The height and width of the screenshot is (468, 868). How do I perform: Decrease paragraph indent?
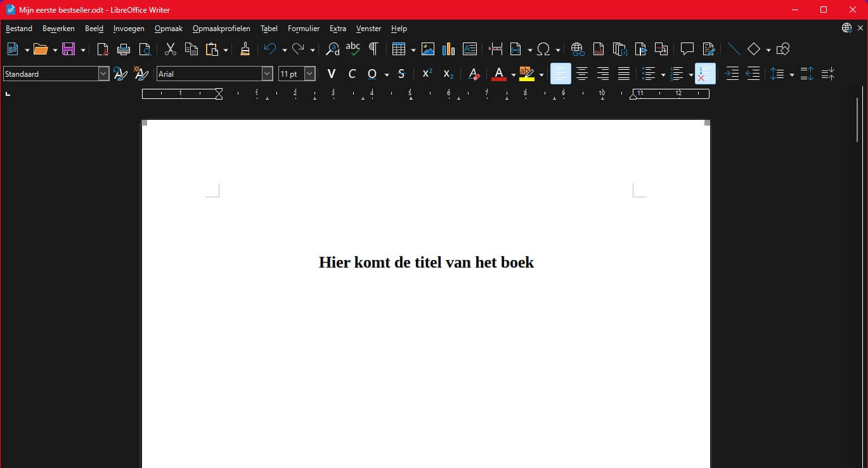(x=753, y=74)
